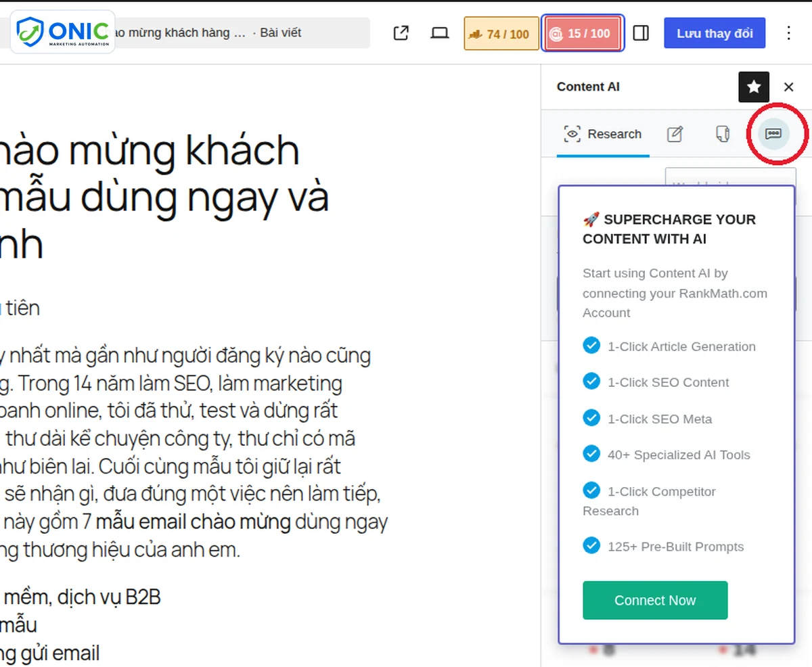Click the Connect Now button

coord(655,600)
